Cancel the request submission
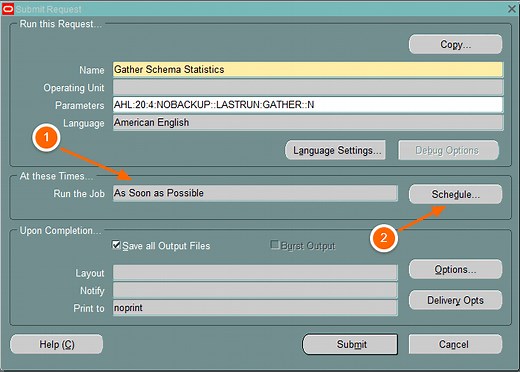The width and height of the screenshot is (520, 372). [x=455, y=344]
